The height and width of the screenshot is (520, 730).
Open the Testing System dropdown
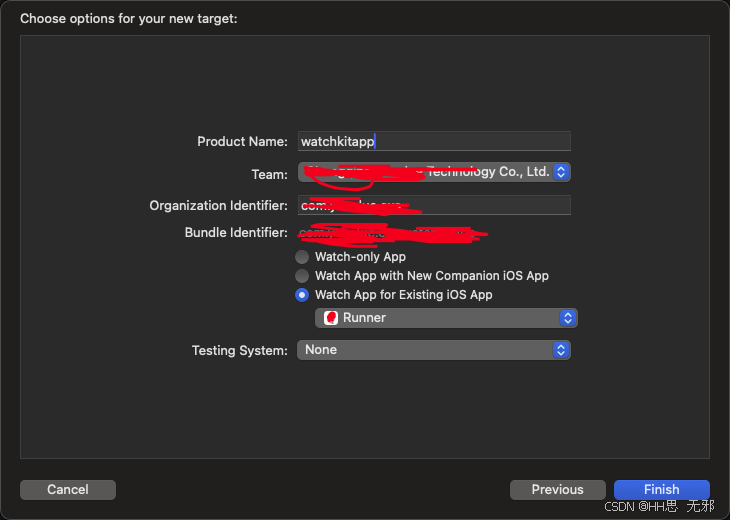434,350
